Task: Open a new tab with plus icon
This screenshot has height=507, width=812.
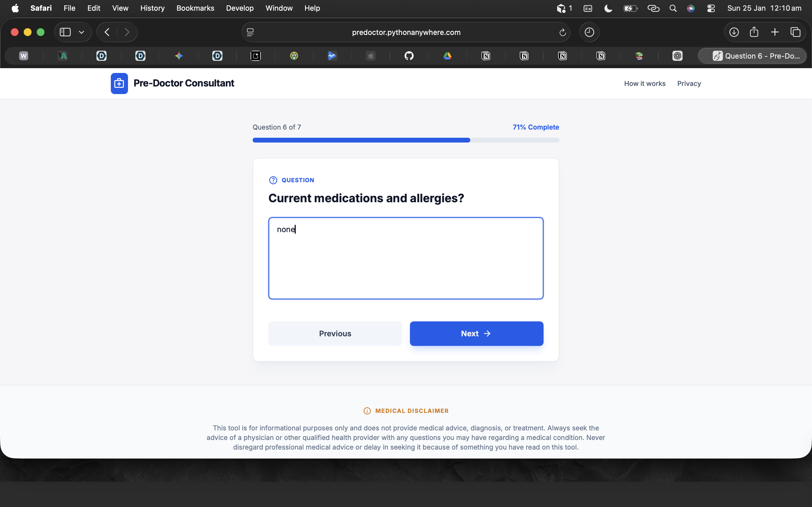Action: [x=775, y=32]
